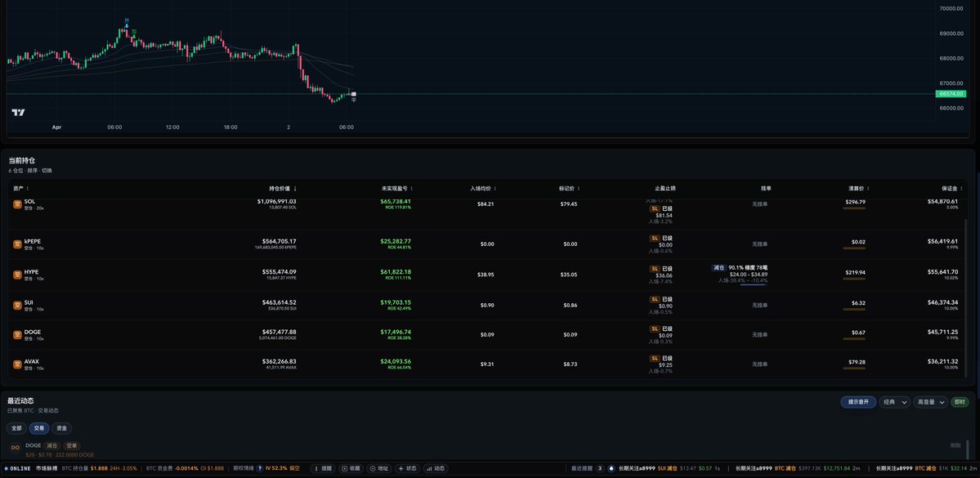Sort by 未实现盈亏 column header

click(397, 188)
